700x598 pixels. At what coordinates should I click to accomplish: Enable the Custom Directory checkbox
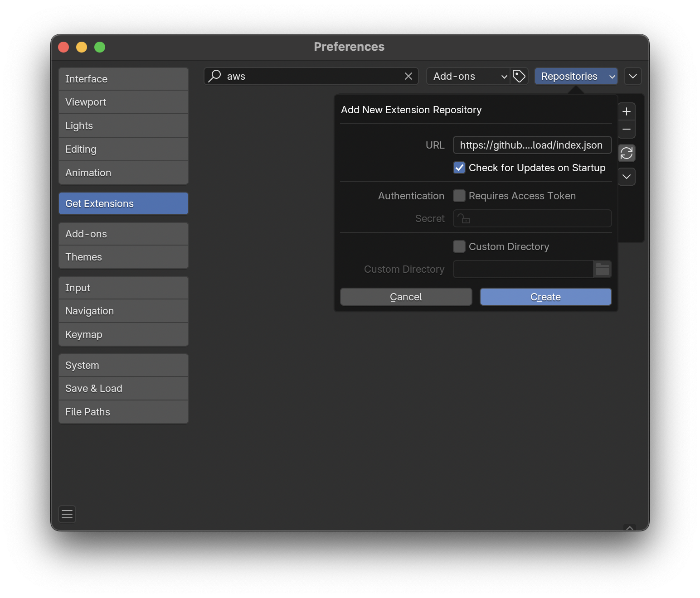point(459,246)
